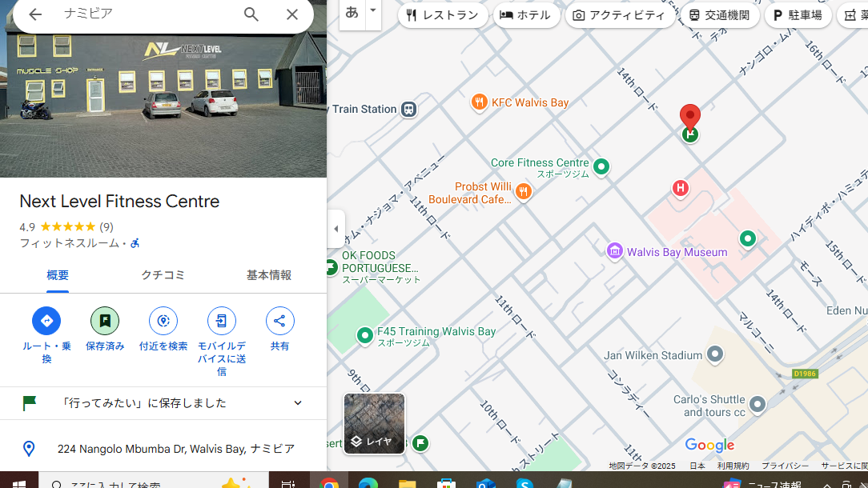Expand the 「行ってみたい」に保存しました chevron
Viewport: 868px width, 488px height.
(298, 403)
